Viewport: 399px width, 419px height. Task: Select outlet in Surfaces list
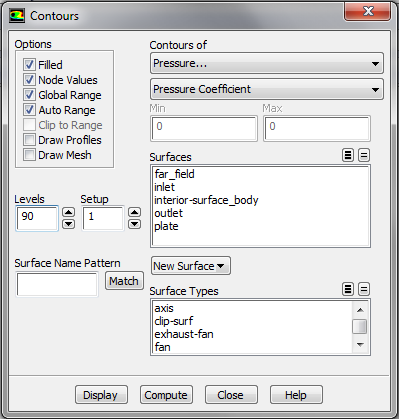coord(169,213)
